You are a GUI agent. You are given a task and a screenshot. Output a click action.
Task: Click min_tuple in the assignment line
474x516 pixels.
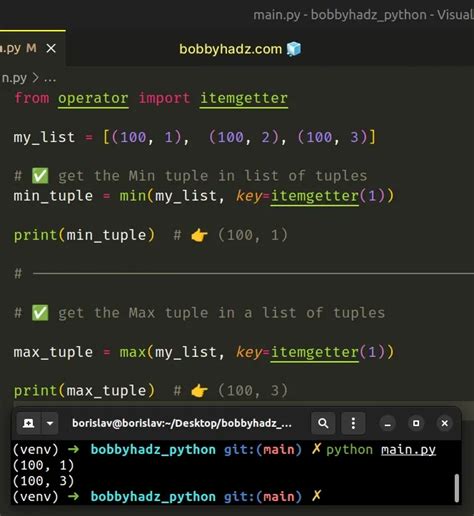coord(53,196)
